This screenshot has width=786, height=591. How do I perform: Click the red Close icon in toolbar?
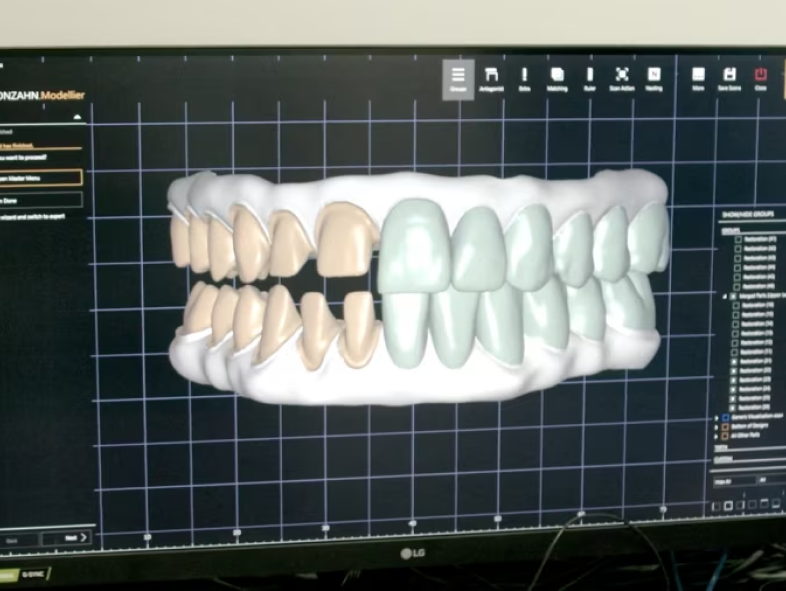(761, 78)
